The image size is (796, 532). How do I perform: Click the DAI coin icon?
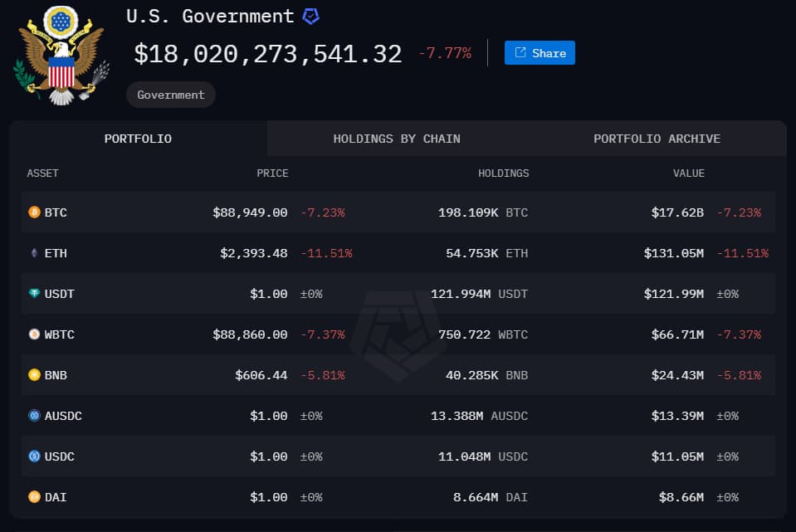pos(34,497)
